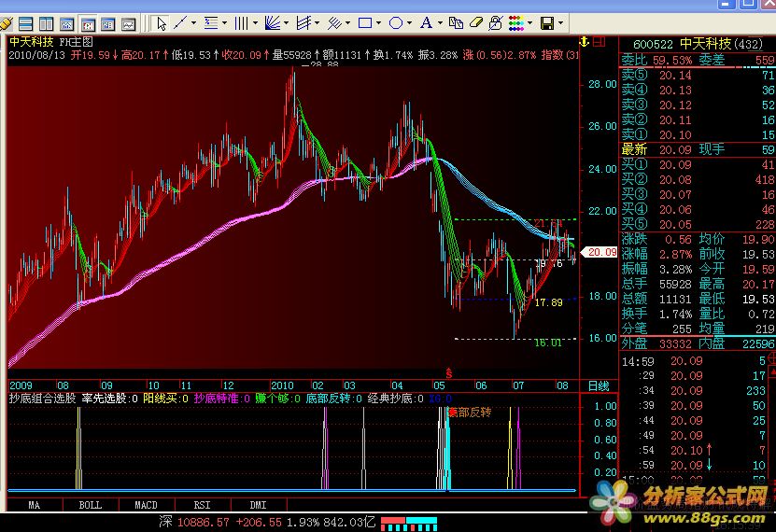Screen dimensions: 776x532
Task: Expand the diagonal parallel lines dropdown
Action: tap(347, 23)
